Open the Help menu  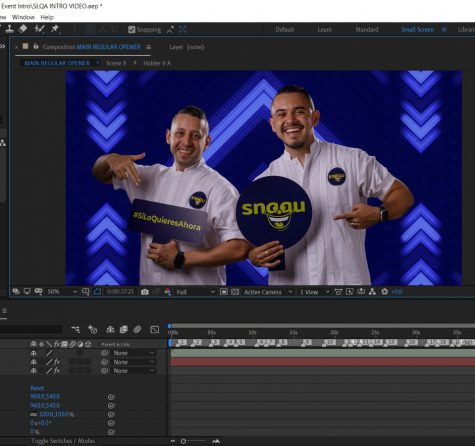[47, 17]
